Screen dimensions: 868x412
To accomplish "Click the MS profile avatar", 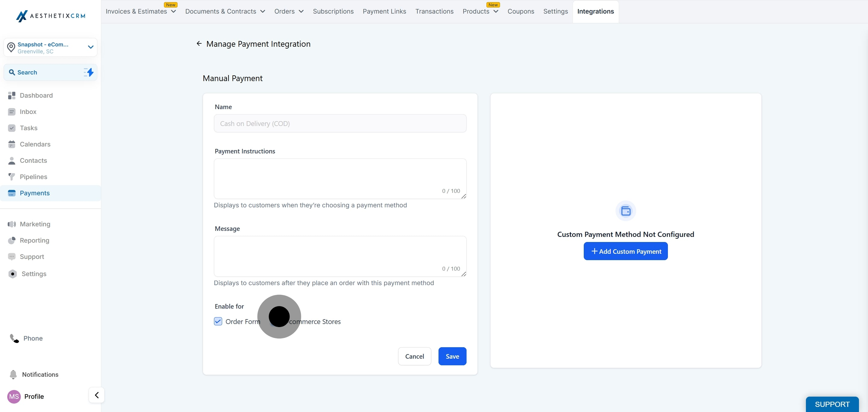I will (x=14, y=396).
